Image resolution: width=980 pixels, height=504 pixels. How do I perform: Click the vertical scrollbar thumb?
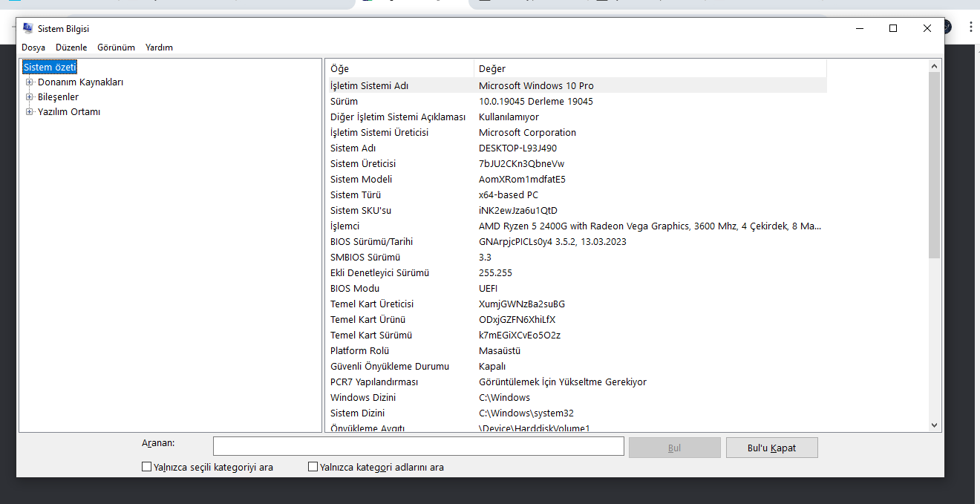[x=934, y=165]
